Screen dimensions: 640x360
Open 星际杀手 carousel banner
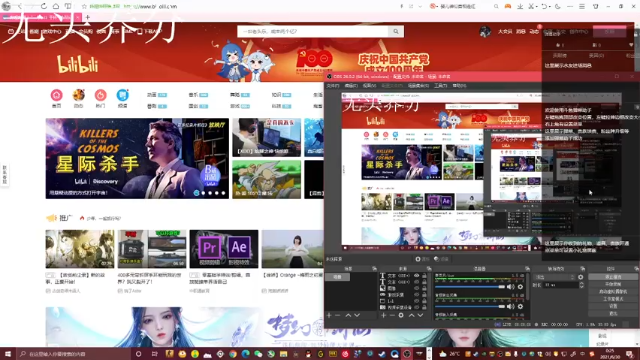pos(137,158)
